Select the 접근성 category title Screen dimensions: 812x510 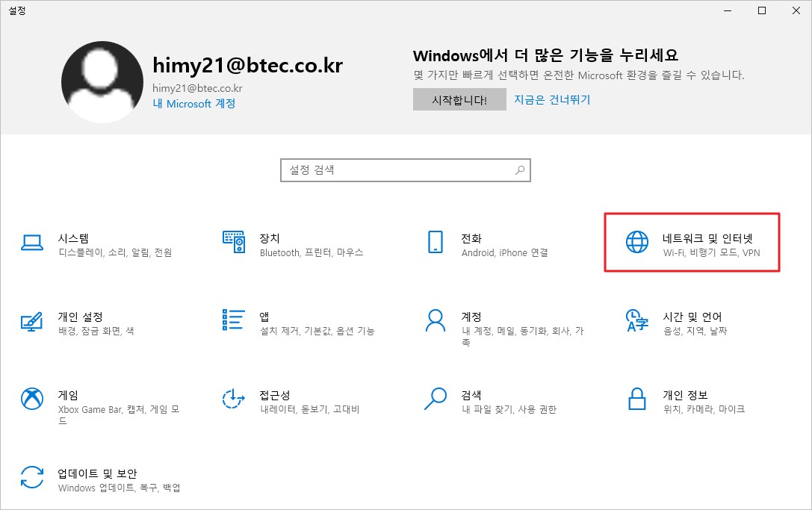(x=275, y=395)
